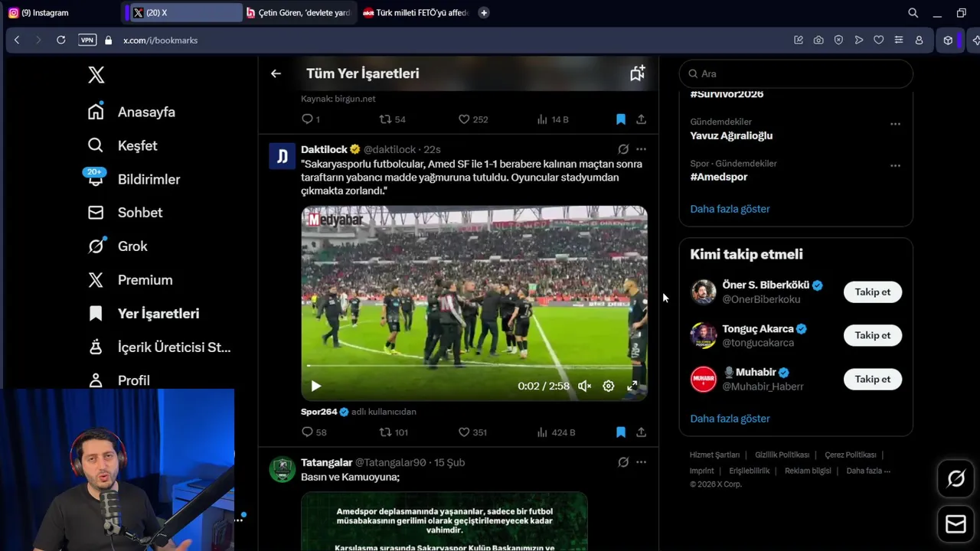Screen dimensions: 980x551
Task: Click Daha fazla göster under trends
Action: pos(730,209)
